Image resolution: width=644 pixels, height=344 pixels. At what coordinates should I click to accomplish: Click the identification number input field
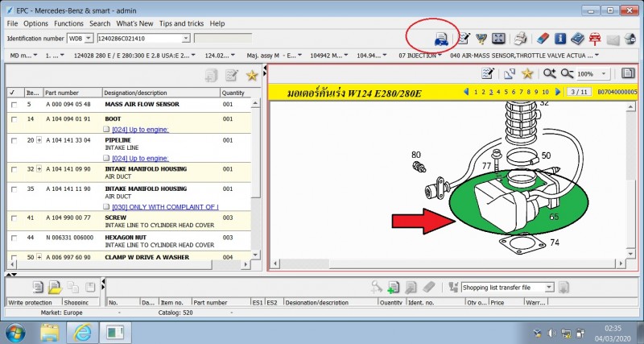139,38
